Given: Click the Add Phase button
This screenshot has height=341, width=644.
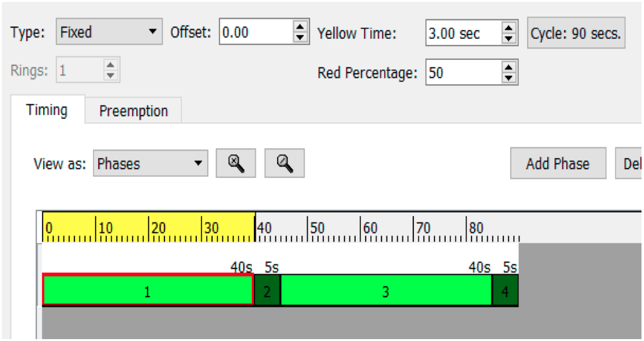Looking at the screenshot, I should click(558, 164).
